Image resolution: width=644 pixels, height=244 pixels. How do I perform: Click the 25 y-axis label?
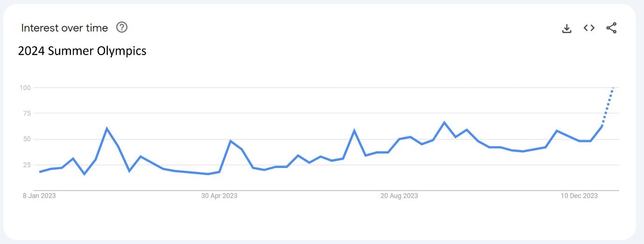(27, 165)
